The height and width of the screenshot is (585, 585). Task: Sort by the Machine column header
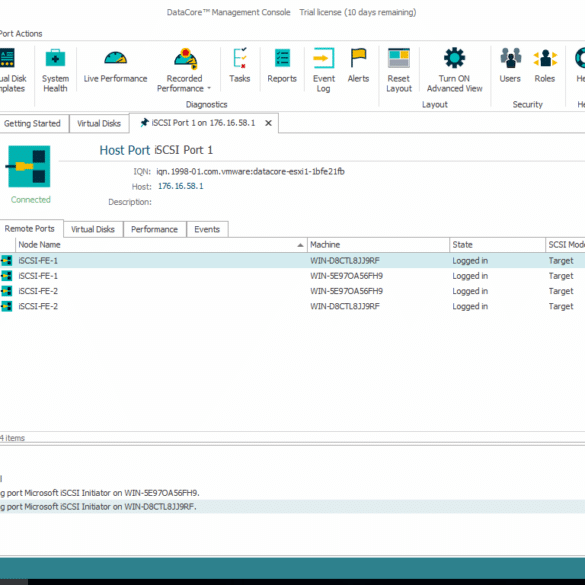click(378, 245)
